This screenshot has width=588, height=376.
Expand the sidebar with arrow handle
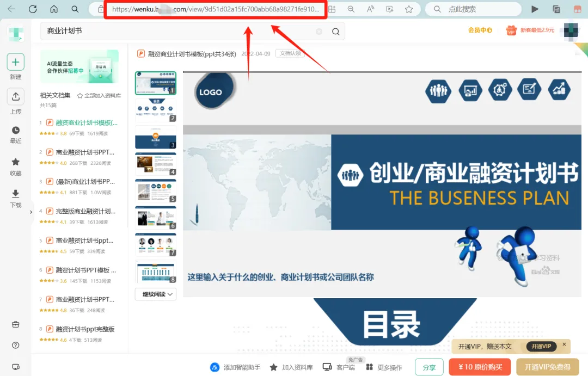tap(30, 212)
